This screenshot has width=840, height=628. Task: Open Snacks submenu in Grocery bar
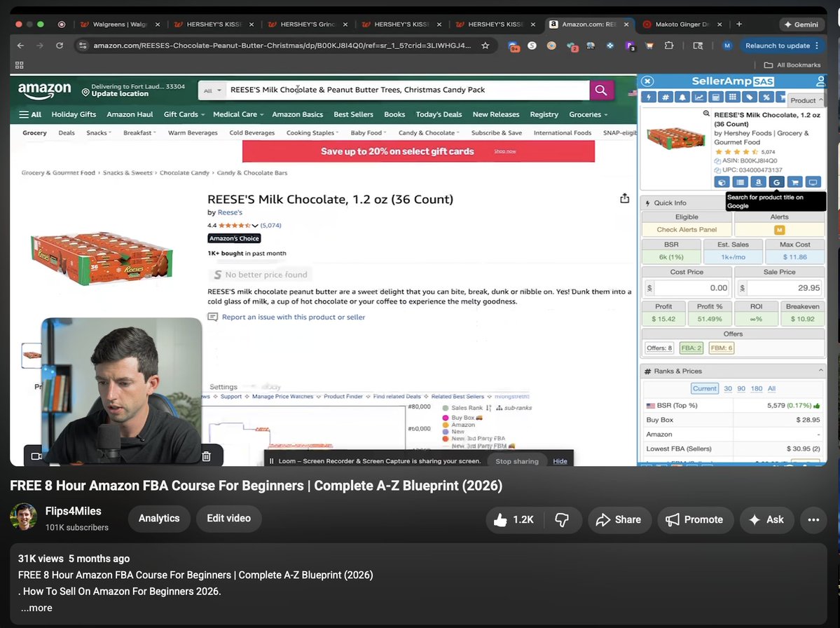coord(99,133)
